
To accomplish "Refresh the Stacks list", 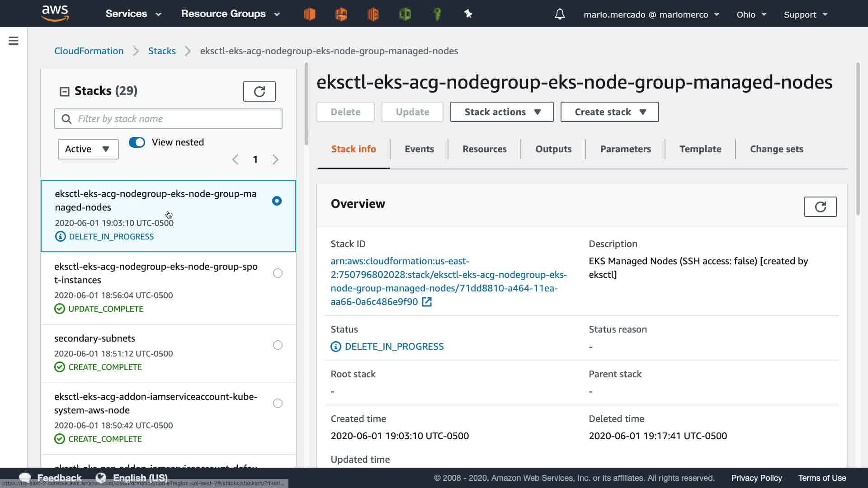I will (x=259, y=92).
